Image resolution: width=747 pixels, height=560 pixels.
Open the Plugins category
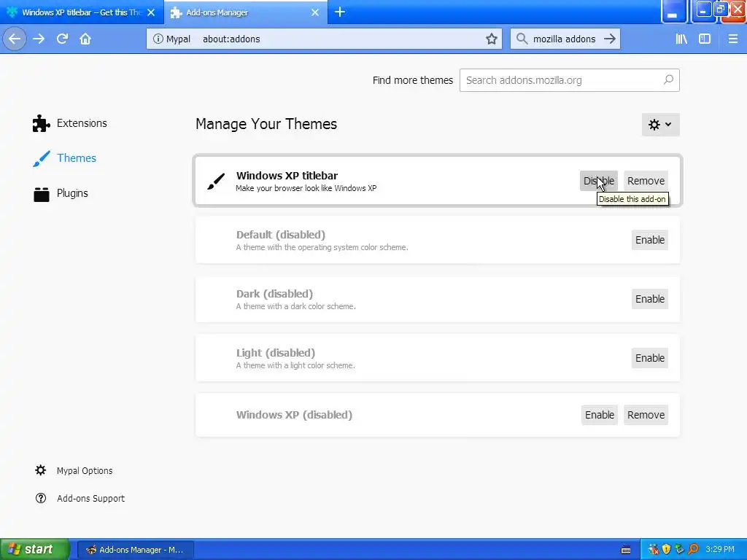61,193
